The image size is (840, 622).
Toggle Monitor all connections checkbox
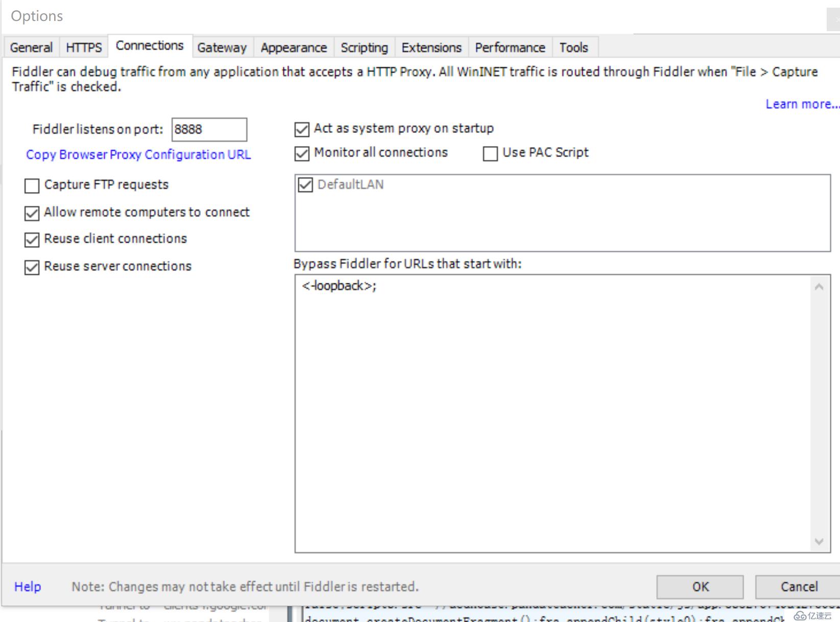pyautogui.click(x=302, y=153)
